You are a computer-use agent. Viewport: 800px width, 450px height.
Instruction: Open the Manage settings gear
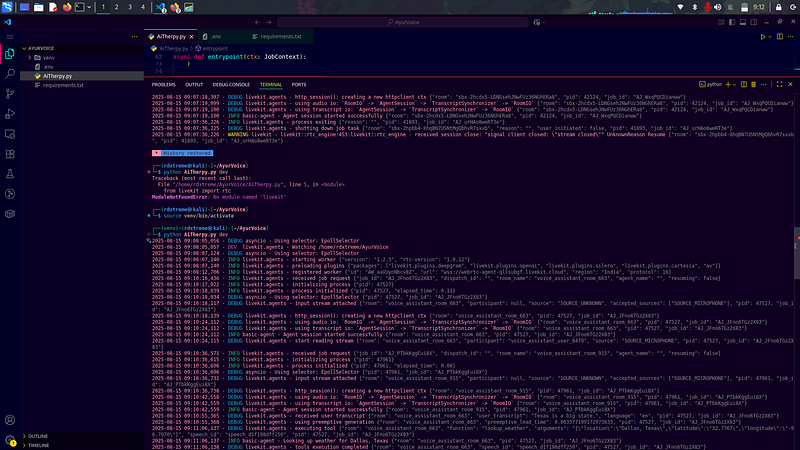(x=10, y=440)
